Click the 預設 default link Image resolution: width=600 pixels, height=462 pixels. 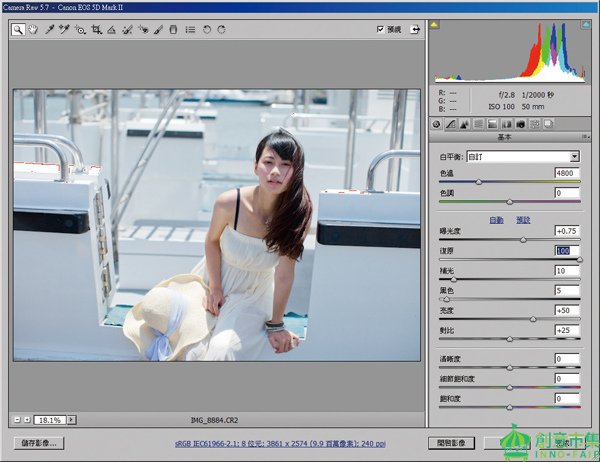point(523,220)
